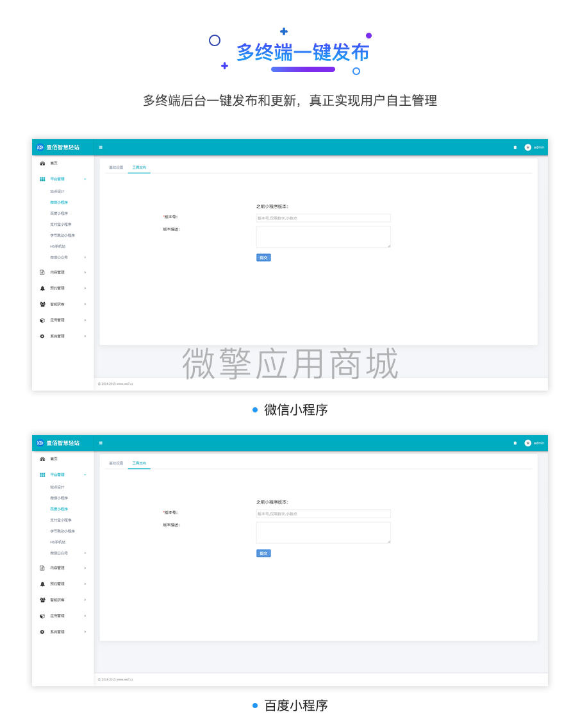The width and height of the screenshot is (580, 728).
Task: Click 版本描述 textarea in lower form
Action: (323, 532)
